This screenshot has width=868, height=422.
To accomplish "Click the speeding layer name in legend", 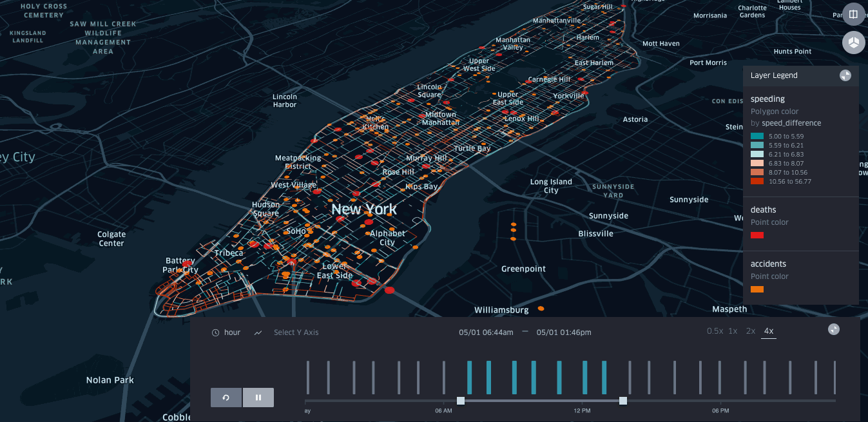I will coord(767,99).
